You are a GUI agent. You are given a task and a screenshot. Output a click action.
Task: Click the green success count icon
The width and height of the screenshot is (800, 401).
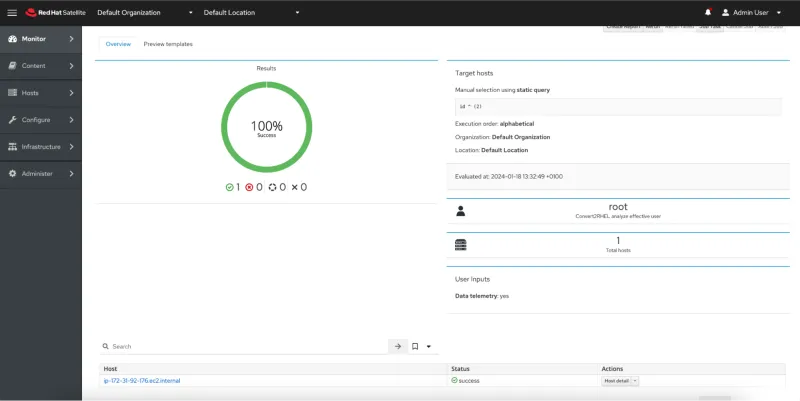point(229,187)
